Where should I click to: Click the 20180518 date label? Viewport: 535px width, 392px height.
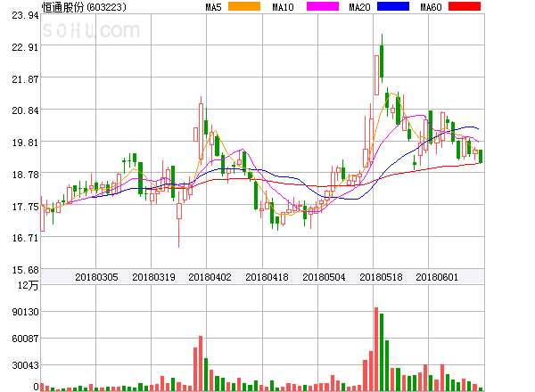point(381,277)
